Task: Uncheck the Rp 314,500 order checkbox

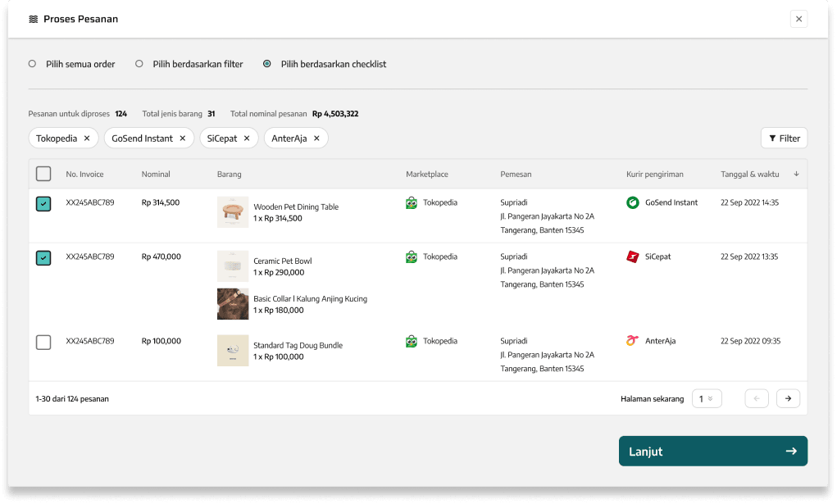Action: coord(43,204)
